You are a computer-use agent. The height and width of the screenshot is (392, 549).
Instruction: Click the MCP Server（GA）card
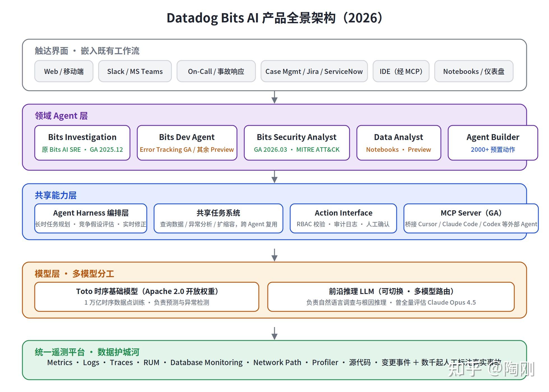[x=471, y=218]
